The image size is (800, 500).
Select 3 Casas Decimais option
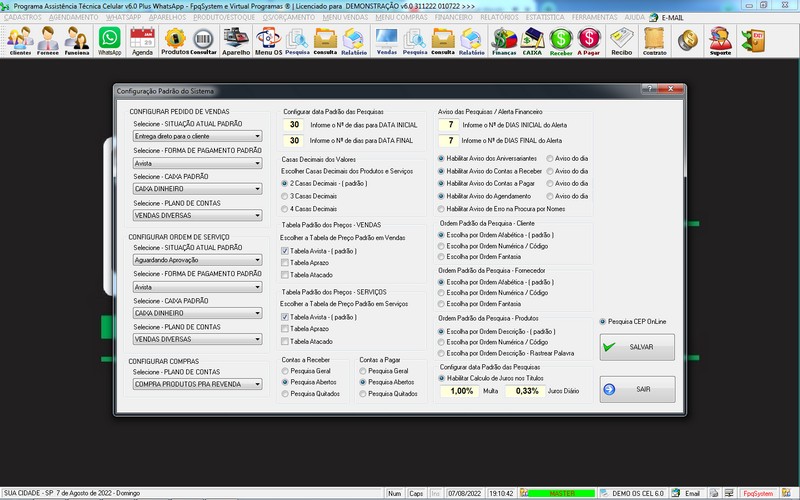click(285, 196)
